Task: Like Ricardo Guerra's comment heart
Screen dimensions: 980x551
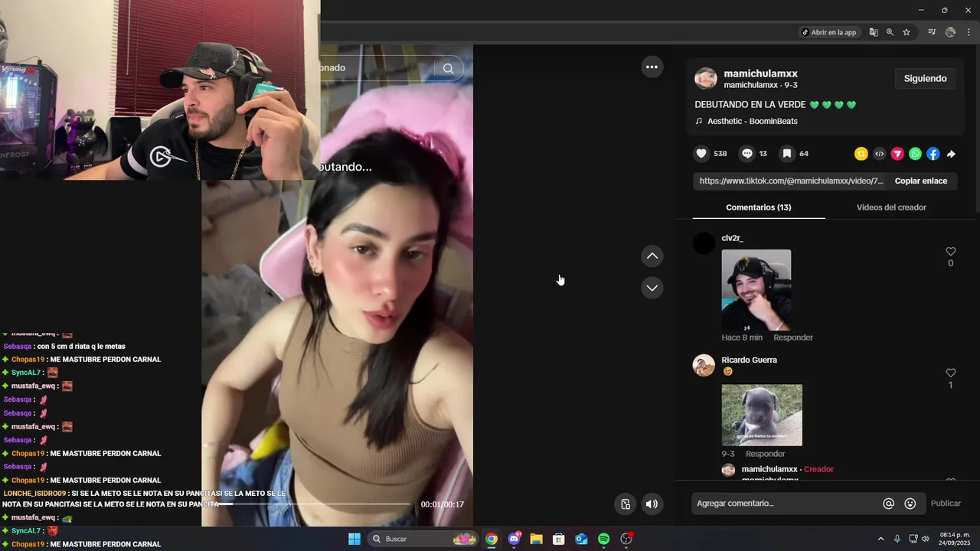Action: 951,373
